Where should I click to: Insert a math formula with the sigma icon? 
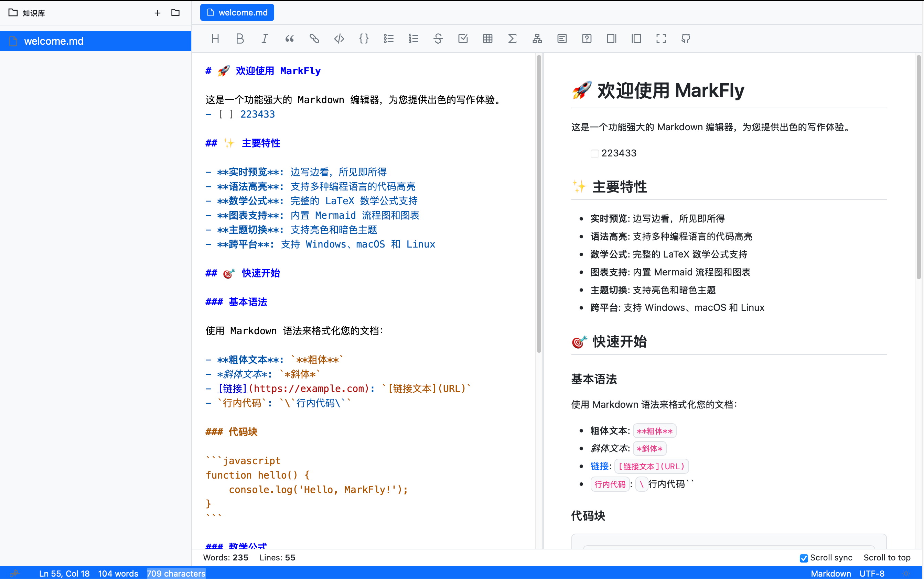pos(513,38)
